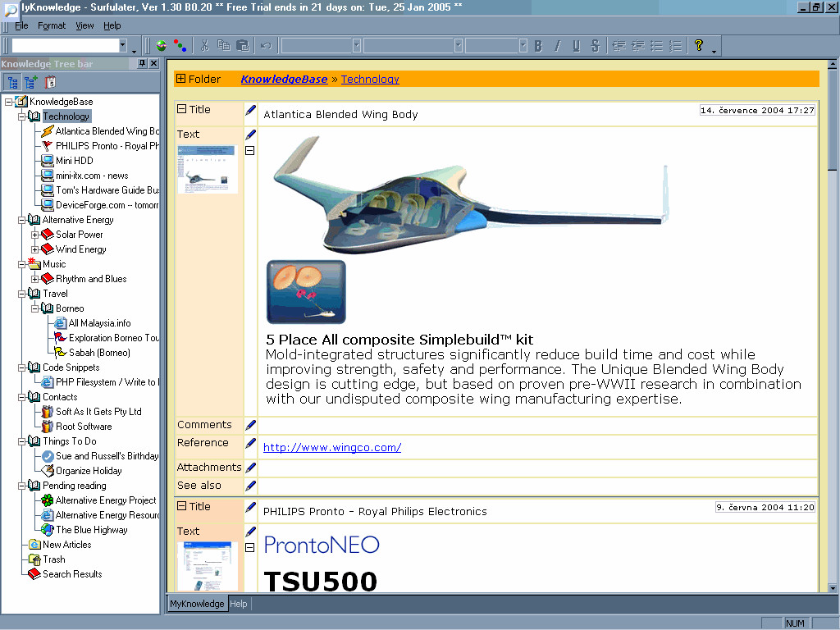Screen dimensions: 840x630
Task: Expand the Solar Power tree node
Action: pos(34,235)
